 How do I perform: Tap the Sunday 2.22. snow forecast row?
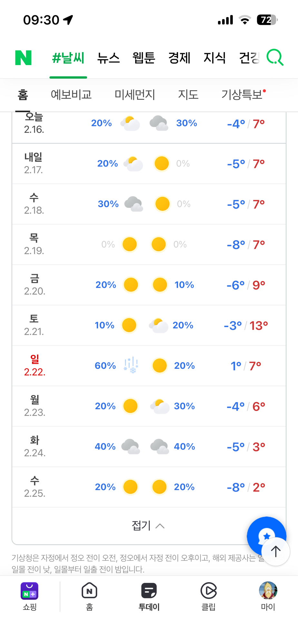pyautogui.click(x=149, y=366)
